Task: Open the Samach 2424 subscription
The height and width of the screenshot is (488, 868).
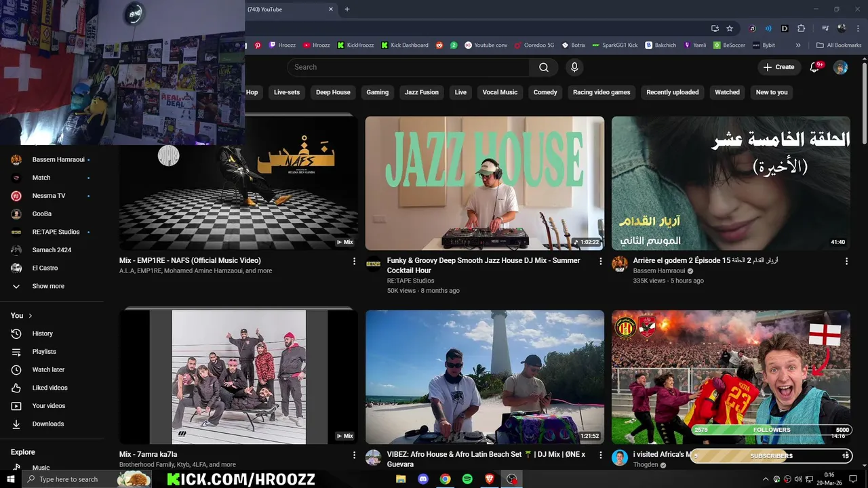Action: tap(52, 250)
